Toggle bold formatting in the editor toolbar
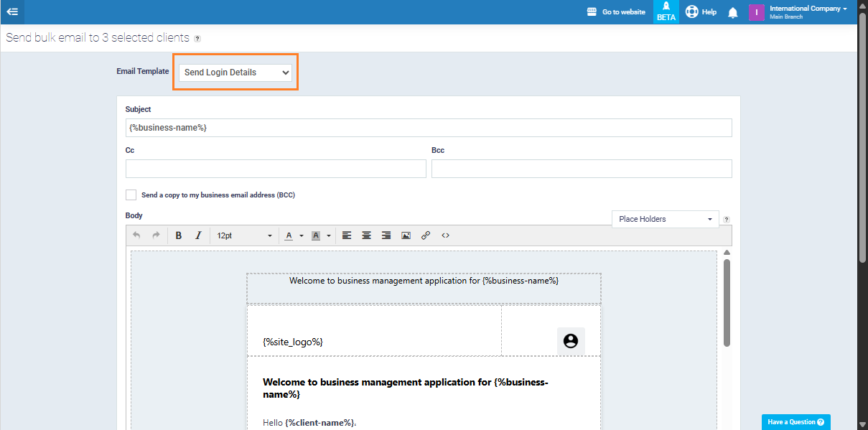The height and width of the screenshot is (430, 868). click(x=179, y=235)
